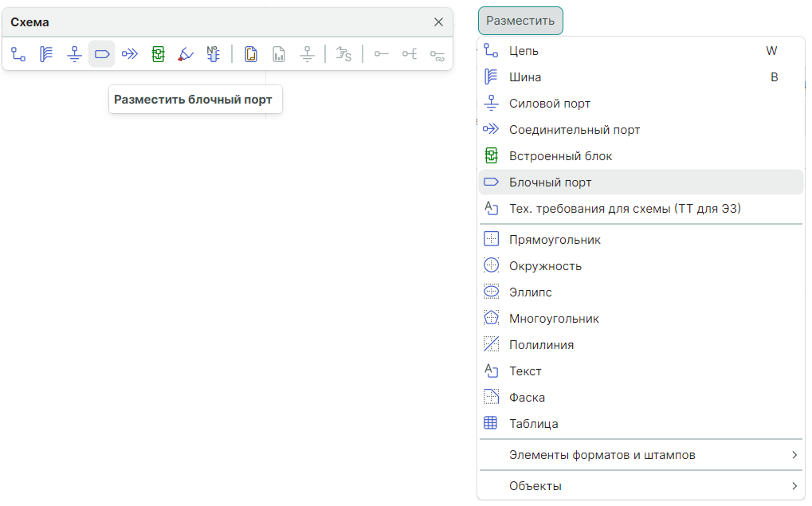Image resolution: width=812 pixels, height=506 pixels.
Task: Close the Схема toolbar panel
Action: tap(438, 22)
